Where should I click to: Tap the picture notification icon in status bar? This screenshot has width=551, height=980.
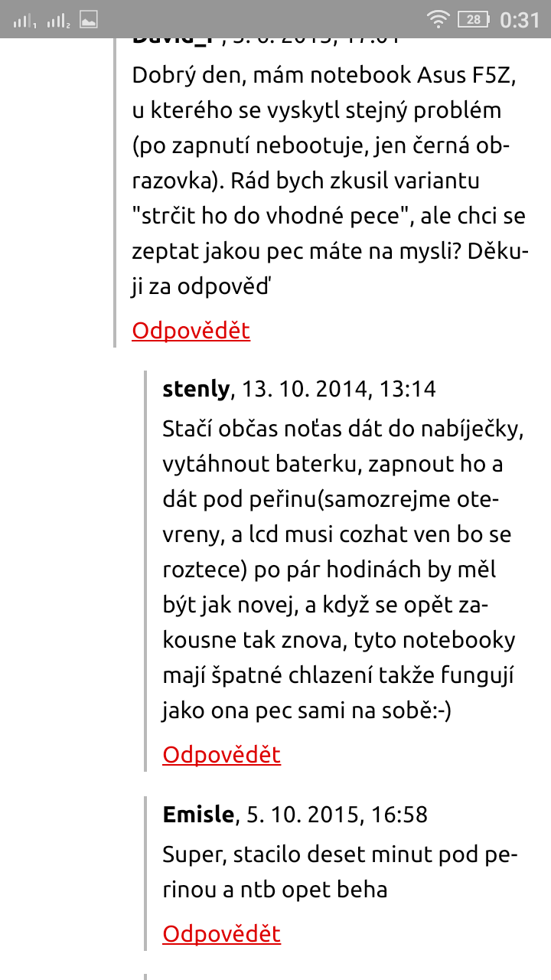89,20
